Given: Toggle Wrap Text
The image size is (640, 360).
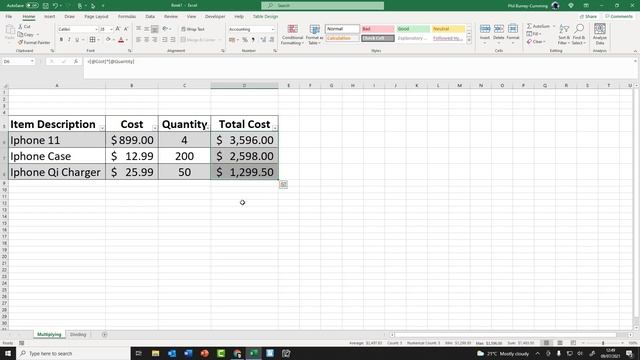Looking at the screenshot, I should click(193, 29).
